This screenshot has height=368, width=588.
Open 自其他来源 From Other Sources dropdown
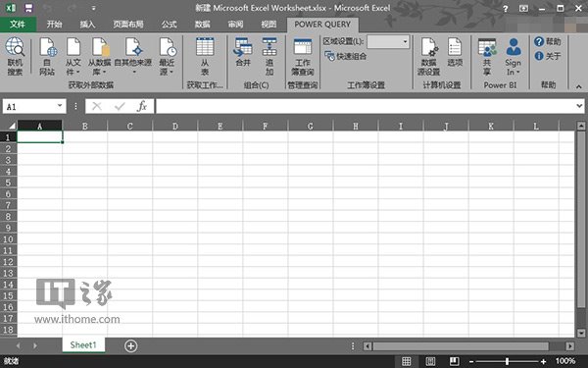[133, 56]
